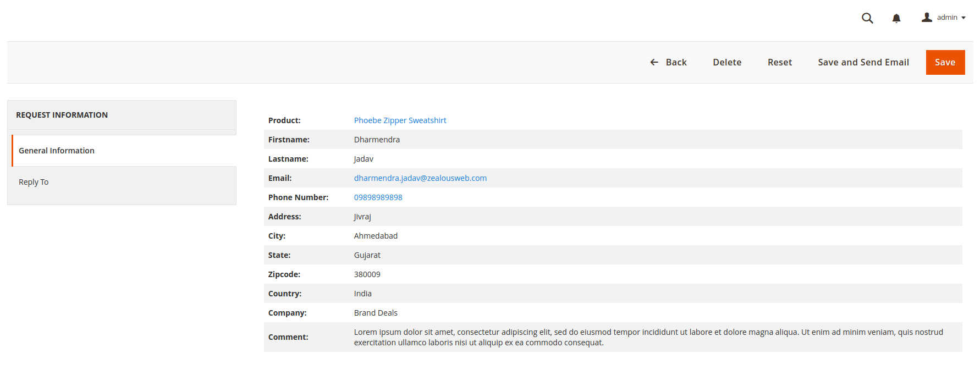Click the admin user avatar icon
This screenshot has width=980, height=375.
pyautogui.click(x=927, y=18)
